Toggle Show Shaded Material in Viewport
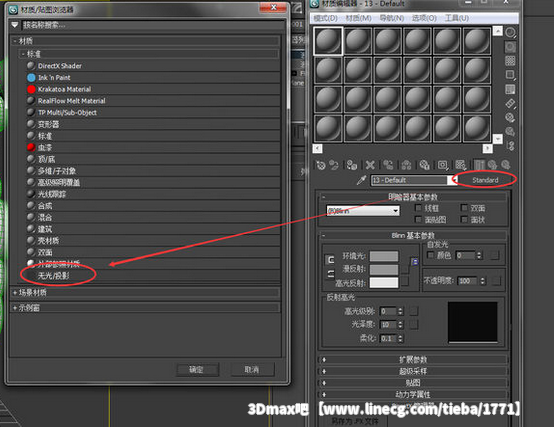This screenshot has width=560, height=428. coord(461,165)
